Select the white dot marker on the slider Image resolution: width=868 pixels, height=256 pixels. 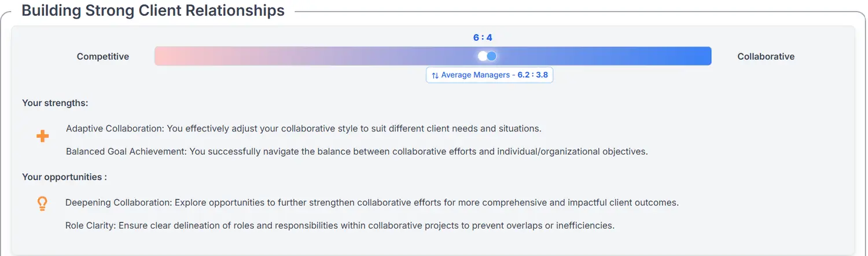(x=483, y=56)
